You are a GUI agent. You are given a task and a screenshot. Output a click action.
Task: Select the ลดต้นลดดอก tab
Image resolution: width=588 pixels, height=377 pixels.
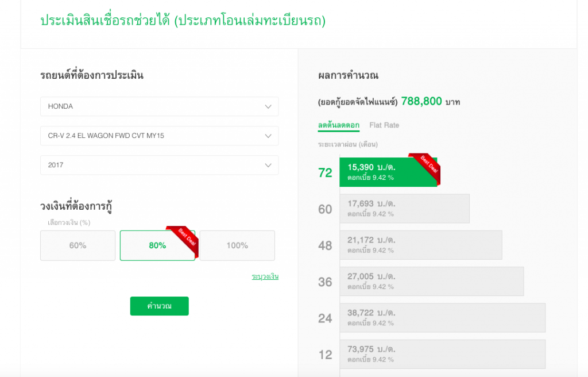tap(337, 125)
